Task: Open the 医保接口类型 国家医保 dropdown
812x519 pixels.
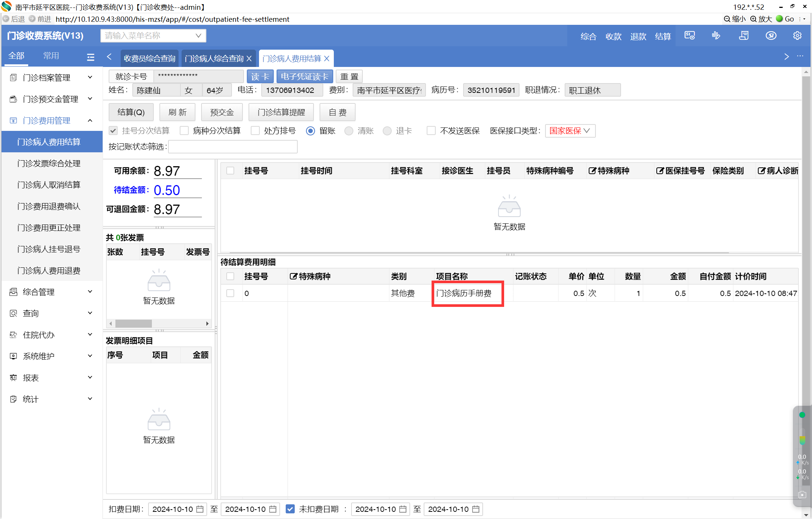Action: [570, 131]
